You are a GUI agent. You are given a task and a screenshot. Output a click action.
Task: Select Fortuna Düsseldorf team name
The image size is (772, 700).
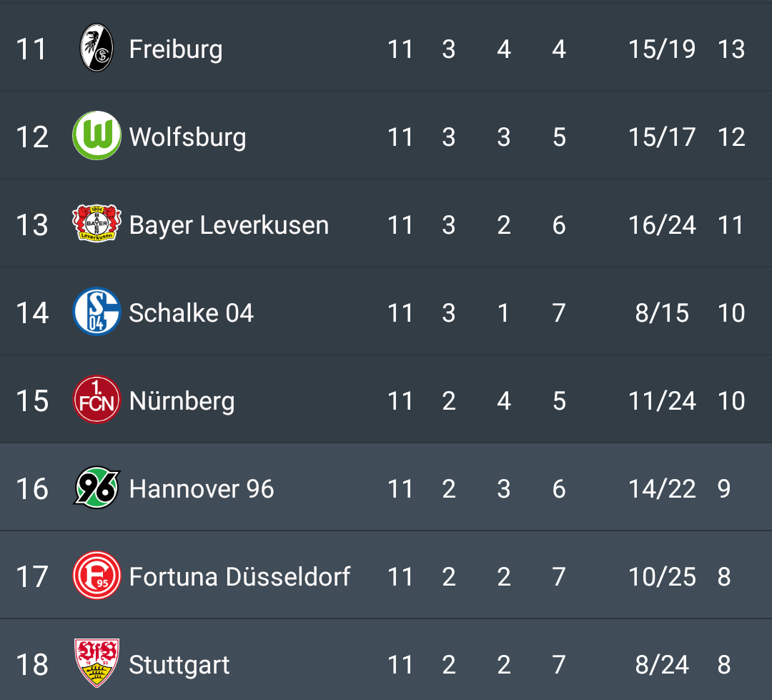(239, 576)
